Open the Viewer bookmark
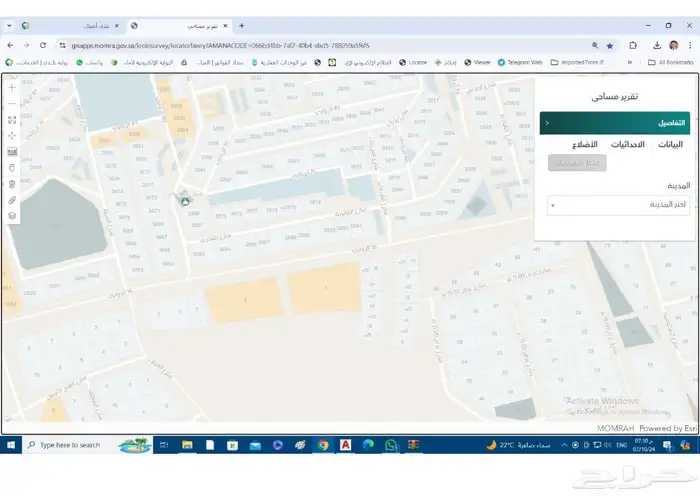700x496 pixels. pos(477,63)
